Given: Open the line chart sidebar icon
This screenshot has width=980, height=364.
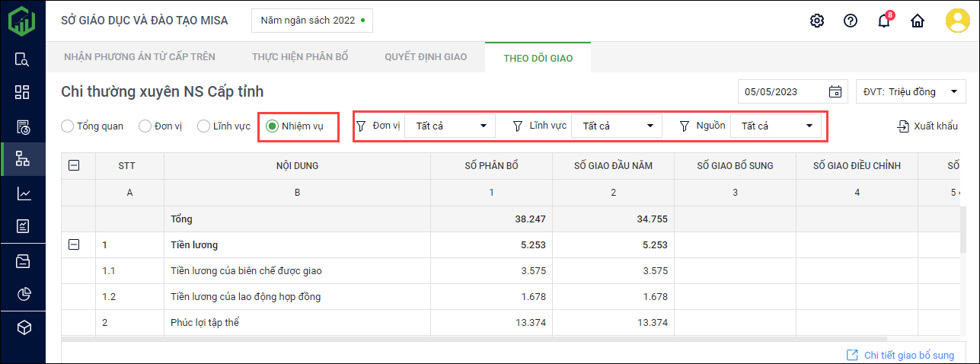Looking at the screenshot, I should click(x=23, y=193).
